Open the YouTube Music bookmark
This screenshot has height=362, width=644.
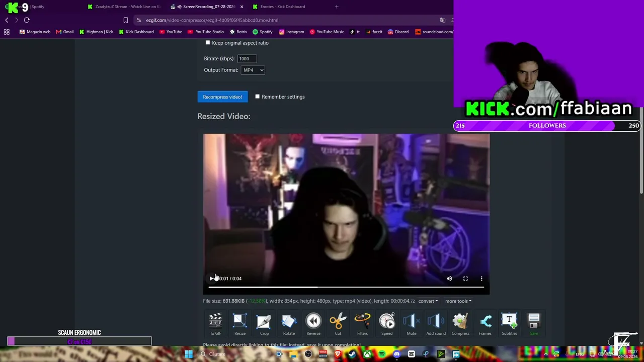[x=327, y=32]
